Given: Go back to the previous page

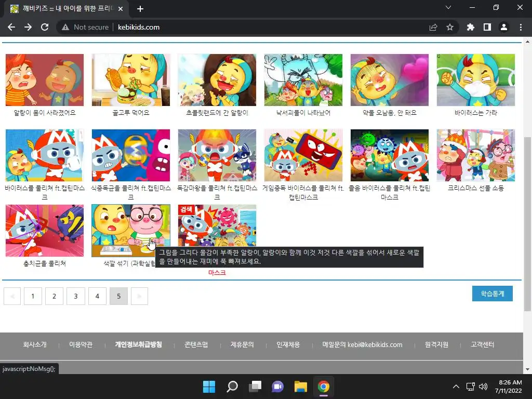Looking at the screenshot, I should tap(11, 27).
